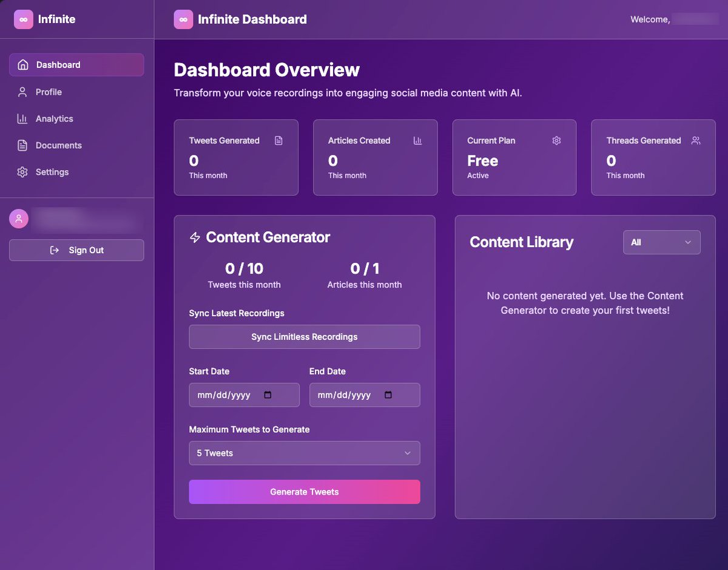Click the user avatar icon in sidebar

19,219
